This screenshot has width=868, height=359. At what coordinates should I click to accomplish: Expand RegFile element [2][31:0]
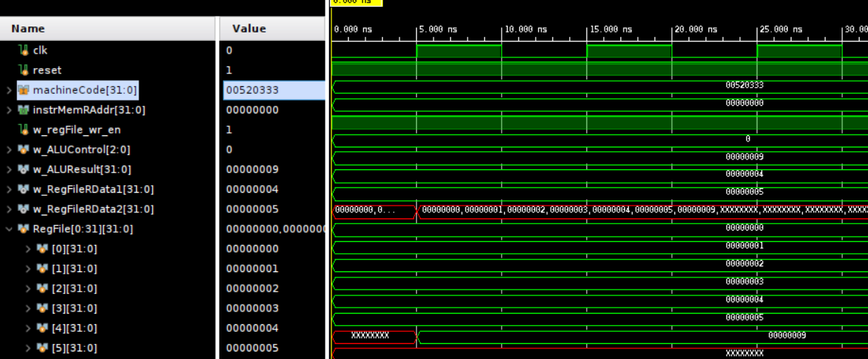[28, 289]
